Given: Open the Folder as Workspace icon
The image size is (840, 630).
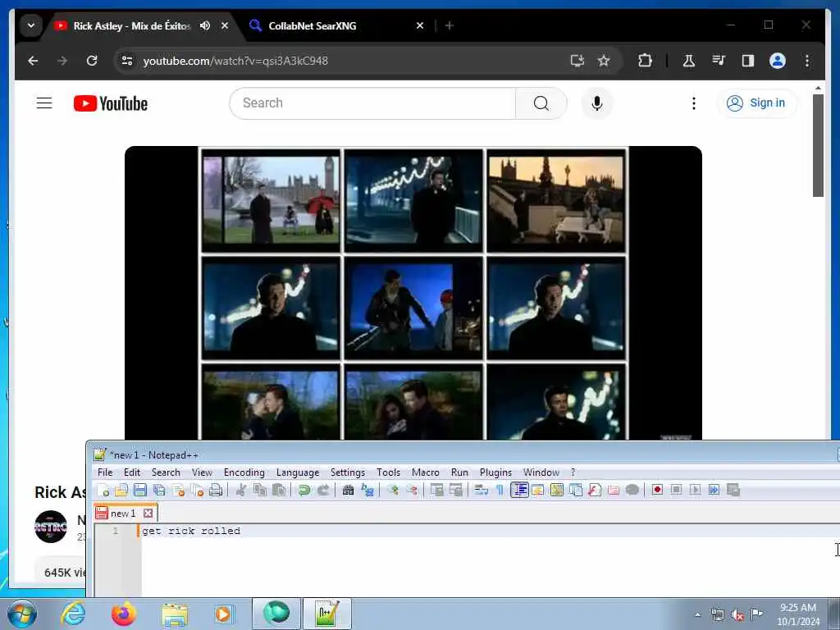Looking at the screenshot, I should pos(614,490).
